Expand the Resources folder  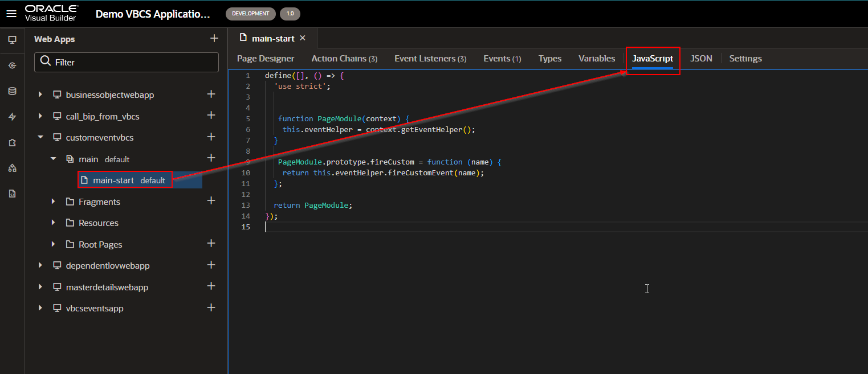click(53, 223)
